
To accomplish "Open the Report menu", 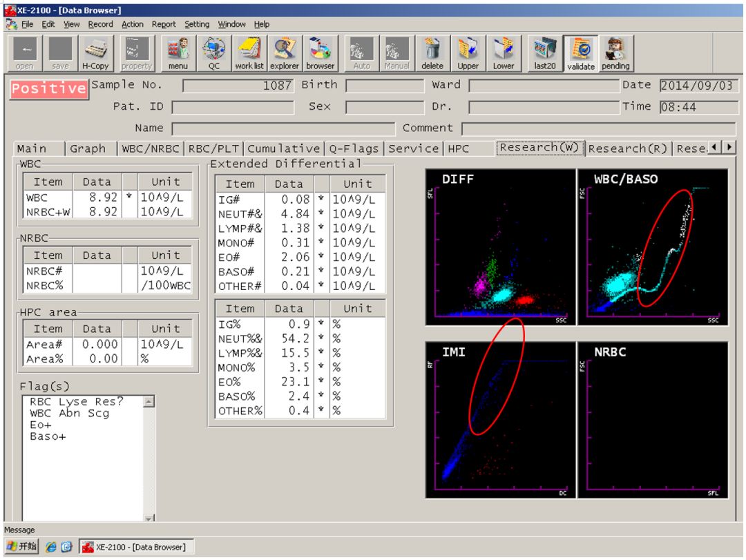I will point(164,24).
